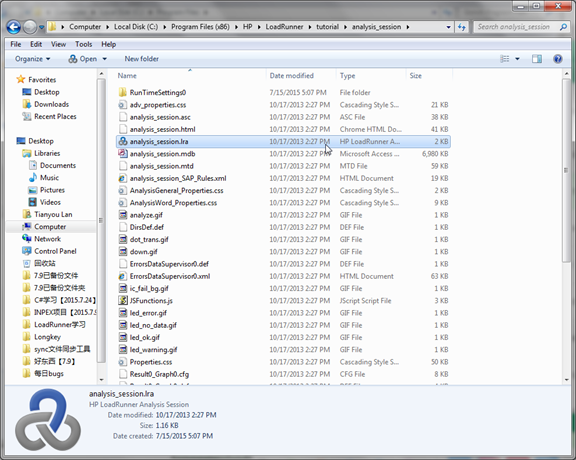Viewport: 576px width, 460px height.
Task: Sort by the Type column header
Action: [x=347, y=76]
